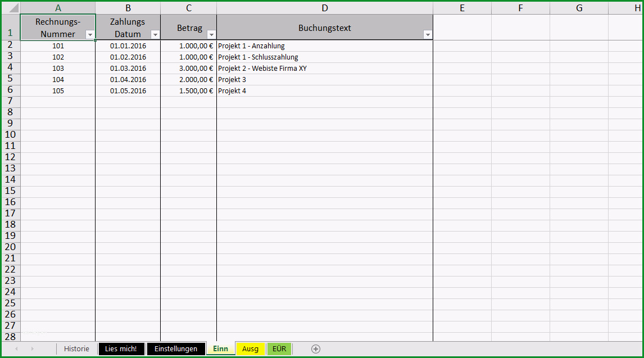Screen dimensions: 644x358
Task: Switch to the Historie sheet tab
Action: [x=76, y=349]
